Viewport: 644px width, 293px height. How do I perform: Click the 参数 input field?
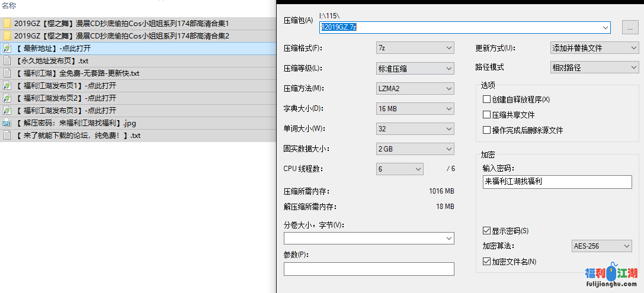pyautogui.click(x=369, y=269)
